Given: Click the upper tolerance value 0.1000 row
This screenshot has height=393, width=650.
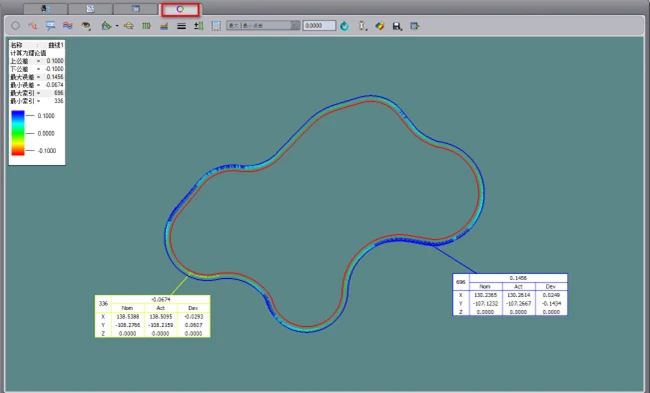Looking at the screenshot, I should pos(37,61).
